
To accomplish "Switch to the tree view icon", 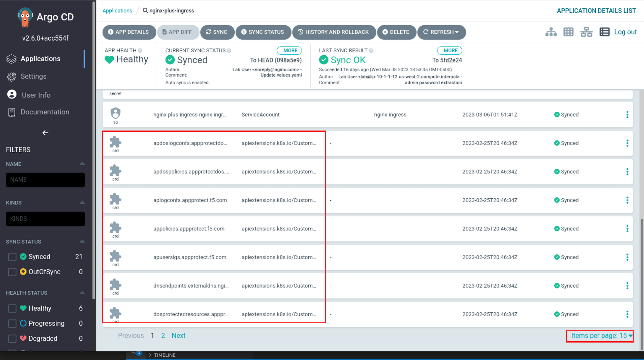I will click(x=551, y=32).
